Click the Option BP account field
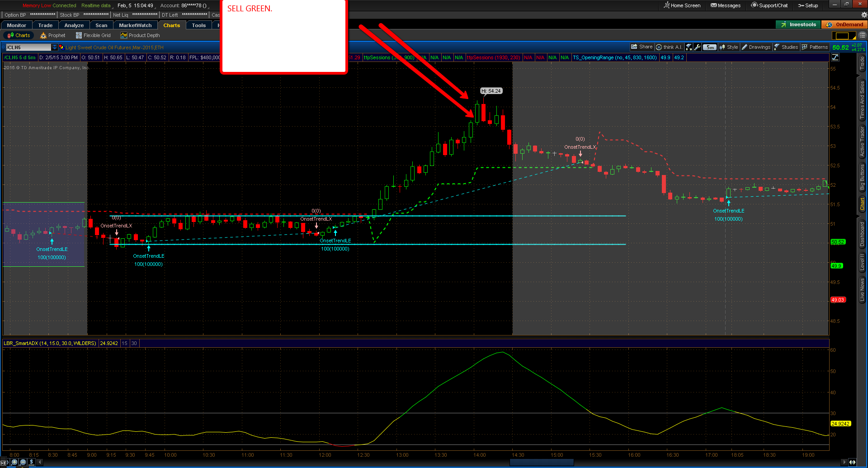The height and width of the screenshot is (468, 868). click(x=29, y=15)
